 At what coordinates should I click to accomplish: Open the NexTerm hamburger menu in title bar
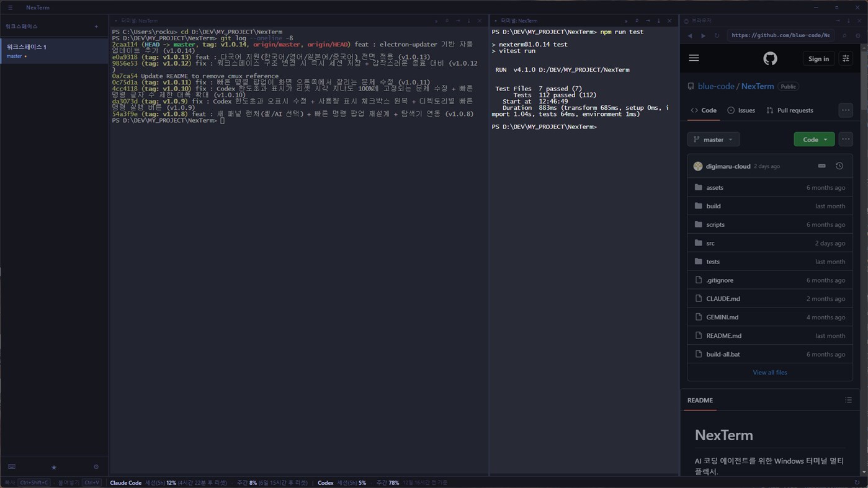click(x=10, y=7)
